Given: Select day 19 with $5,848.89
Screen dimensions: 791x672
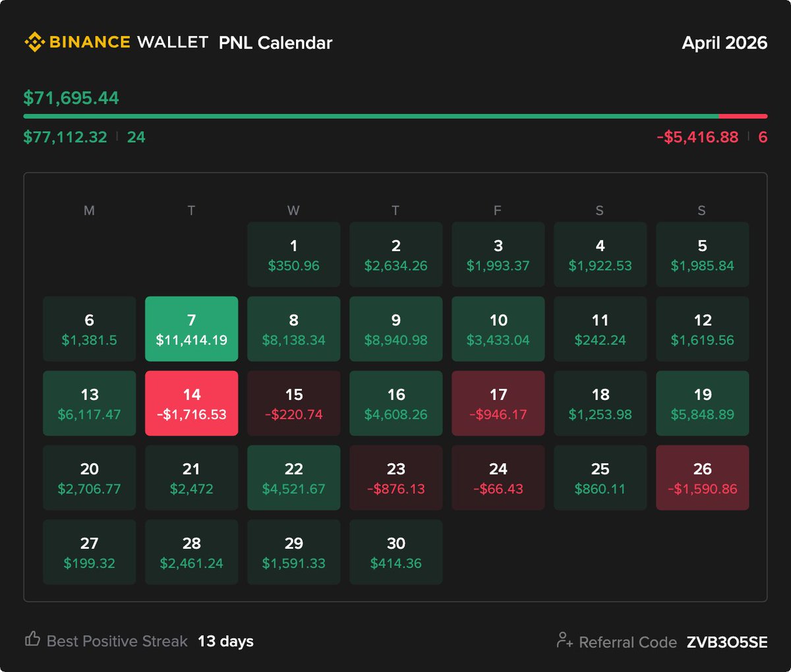Looking at the screenshot, I should point(703,403).
